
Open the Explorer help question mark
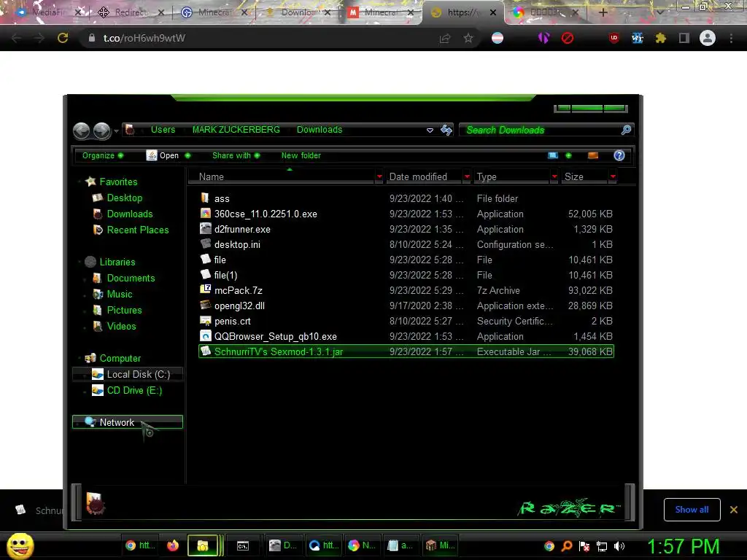click(x=619, y=155)
